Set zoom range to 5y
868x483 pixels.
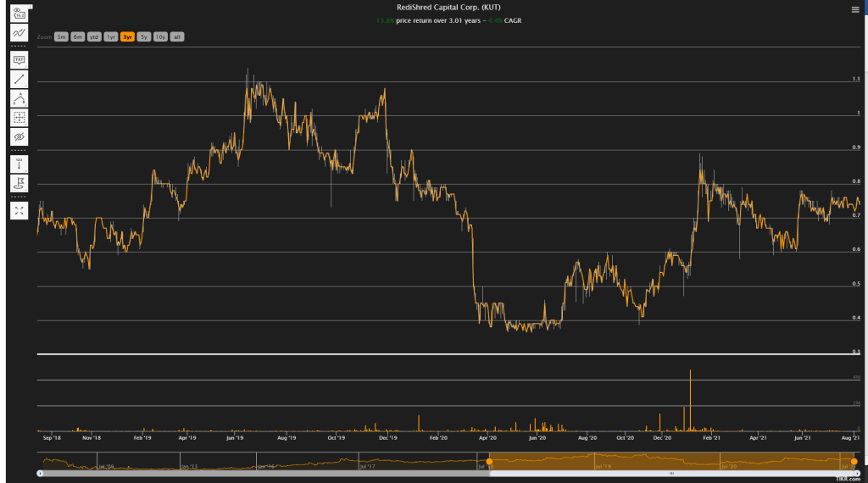click(x=144, y=37)
